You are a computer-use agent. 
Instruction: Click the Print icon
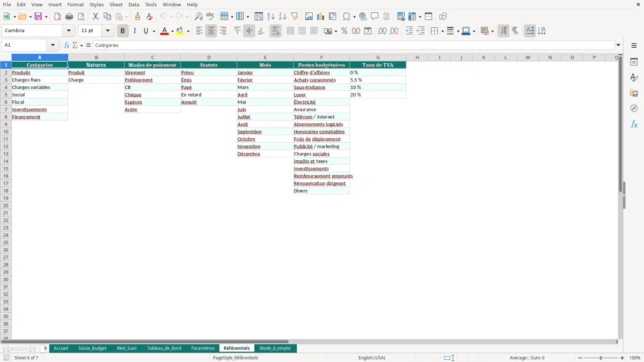[69, 17]
